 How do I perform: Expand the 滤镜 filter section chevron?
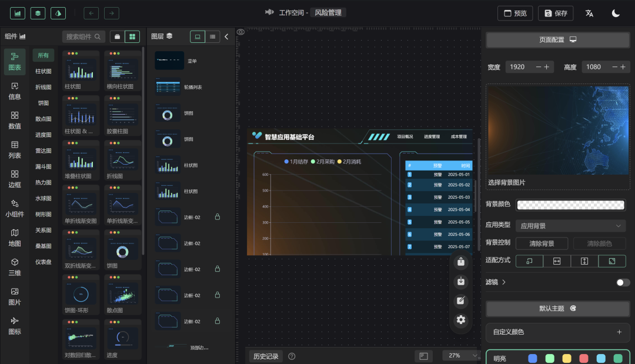pyautogui.click(x=504, y=282)
